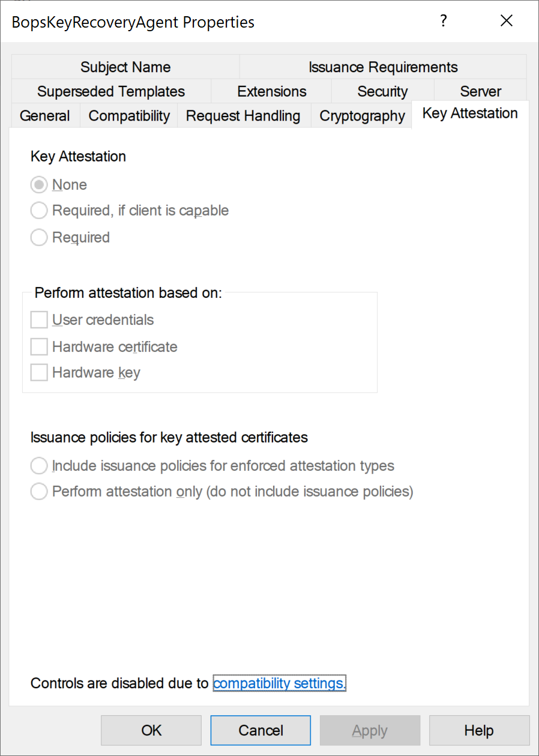Select the None key attestation radio button
The image size is (539, 756).
pyautogui.click(x=39, y=185)
